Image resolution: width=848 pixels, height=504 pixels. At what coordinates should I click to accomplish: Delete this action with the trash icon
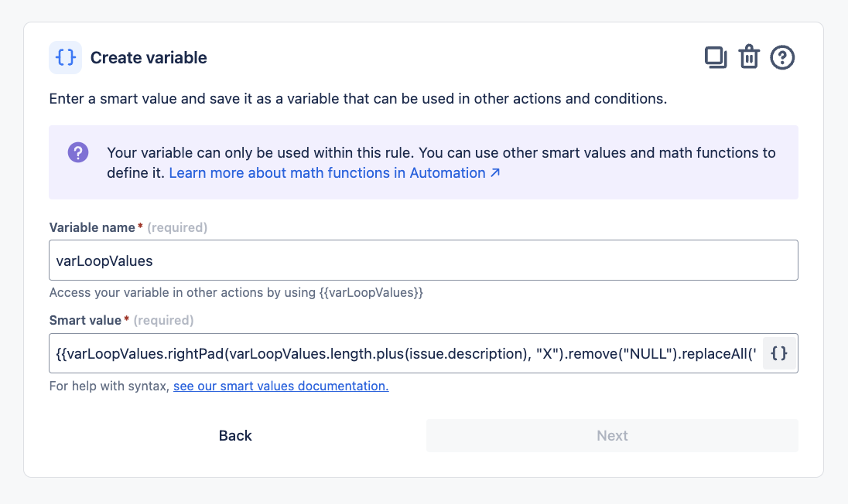(x=749, y=58)
